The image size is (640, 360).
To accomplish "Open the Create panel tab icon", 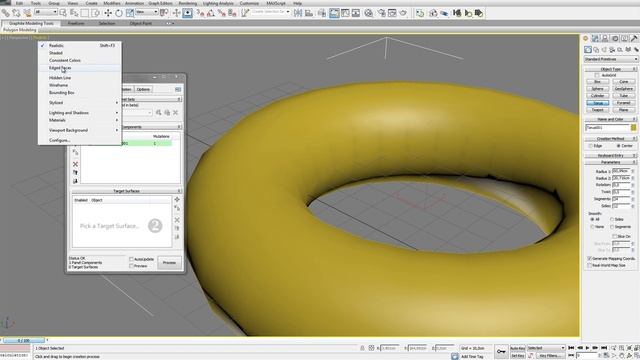I will 586,38.
